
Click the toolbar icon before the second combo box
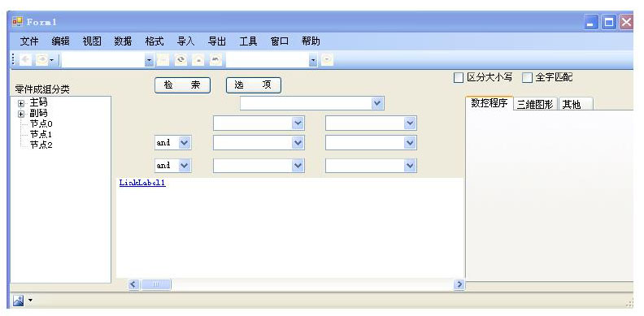click(215, 60)
